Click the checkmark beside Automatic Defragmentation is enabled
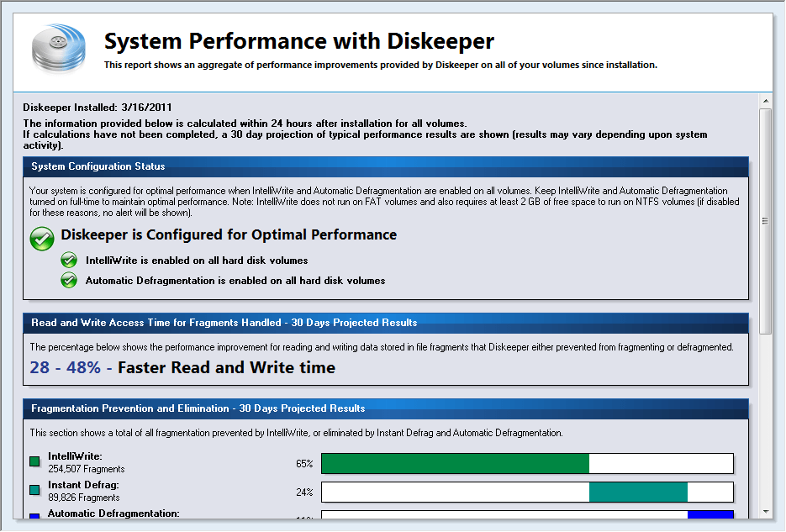The image size is (786, 532). (x=70, y=281)
